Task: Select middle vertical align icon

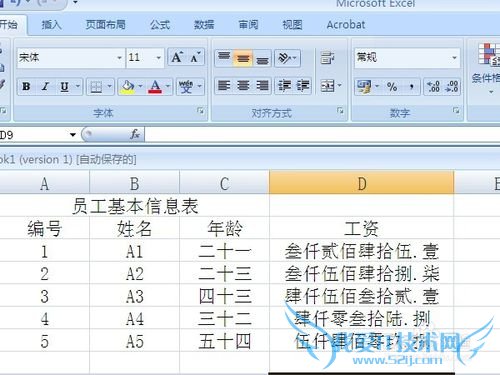Action: tap(243, 58)
